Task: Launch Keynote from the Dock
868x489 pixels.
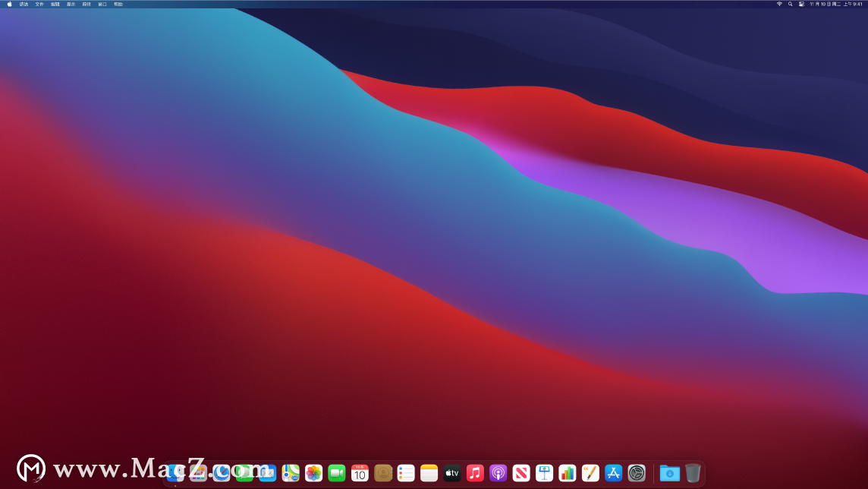Action: [544, 473]
